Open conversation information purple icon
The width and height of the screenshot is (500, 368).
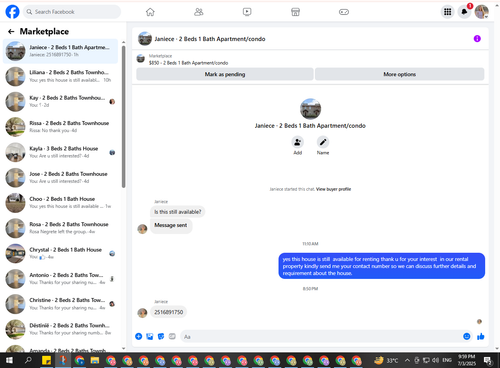(477, 39)
